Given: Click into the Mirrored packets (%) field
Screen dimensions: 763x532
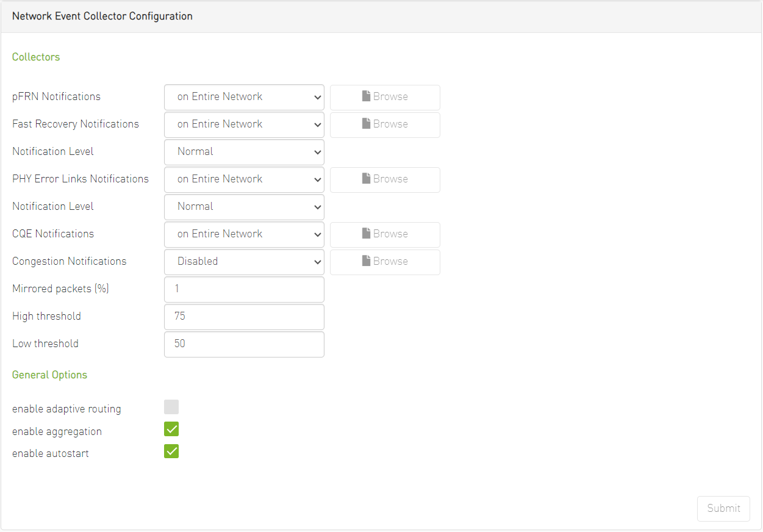Looking at the screenshot, I should click(244, 289).
